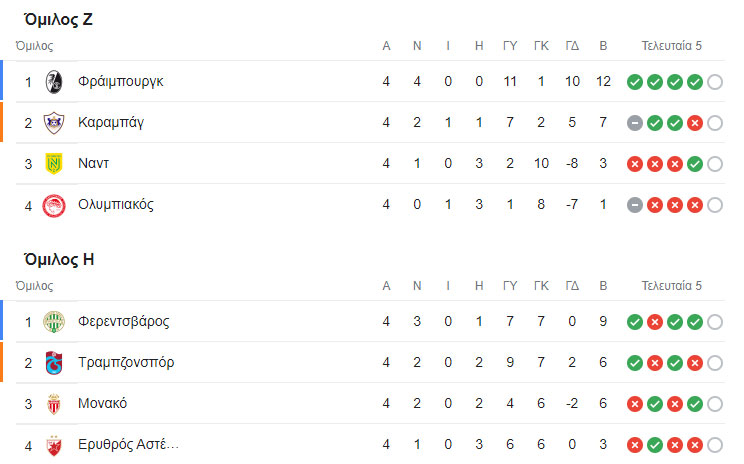
Task: Click Μονακό's empty upcoming match circle
Action: click(x=714, y=404)
